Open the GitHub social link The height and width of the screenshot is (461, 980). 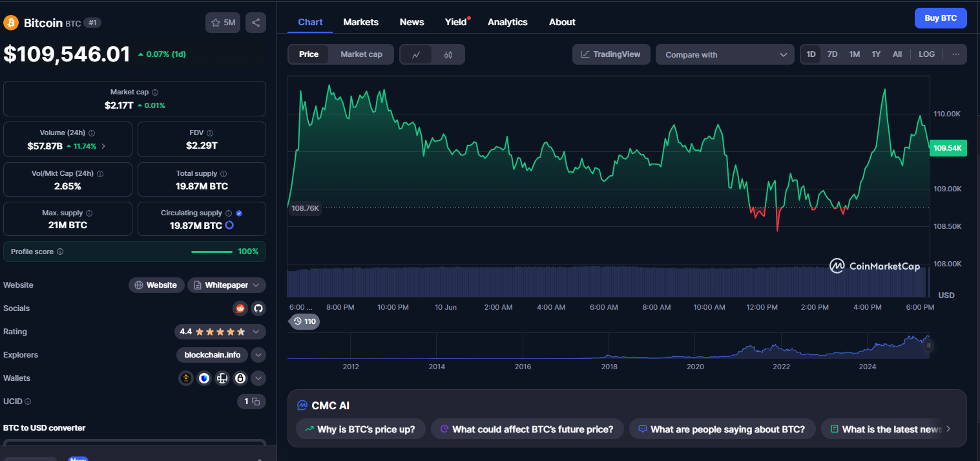[258, 308]
